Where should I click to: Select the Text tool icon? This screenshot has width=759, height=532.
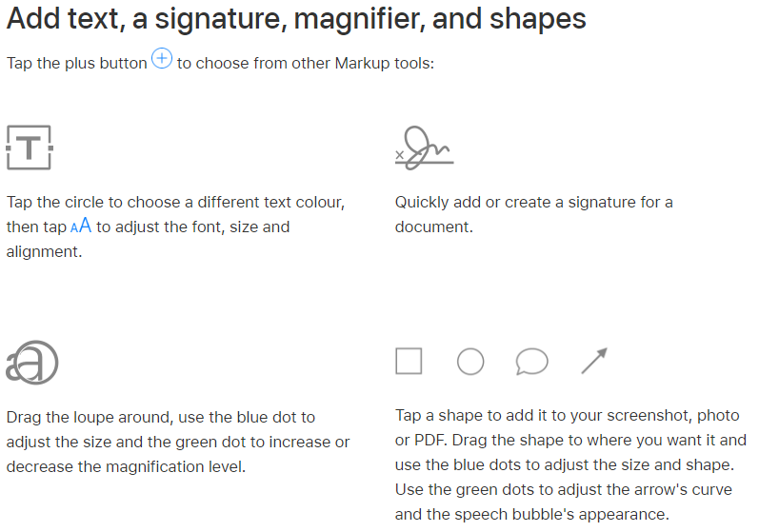(x=29, y=147)
